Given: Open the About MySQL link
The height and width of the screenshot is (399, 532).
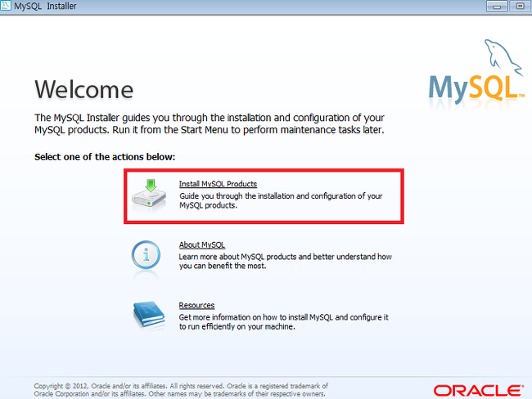Looking at the screenshot, I should 202,244.
